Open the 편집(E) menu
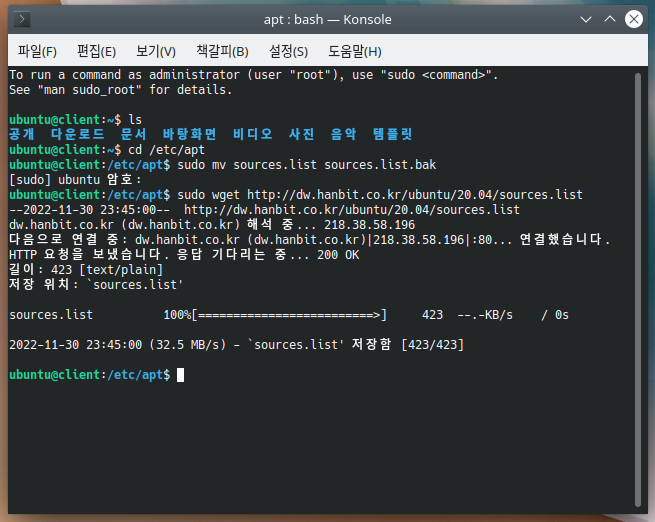This screenshot has width=655, height=522. pyautogui.click(x=96, y=51)
